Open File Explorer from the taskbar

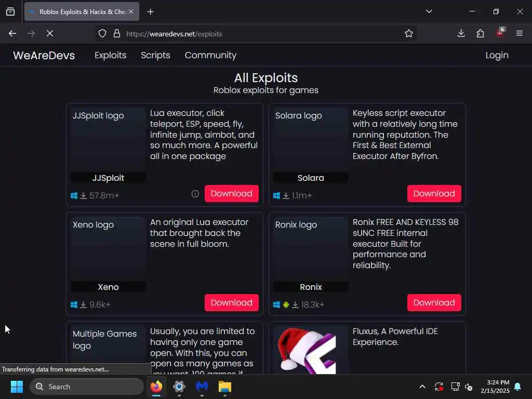tap(224, 387)
